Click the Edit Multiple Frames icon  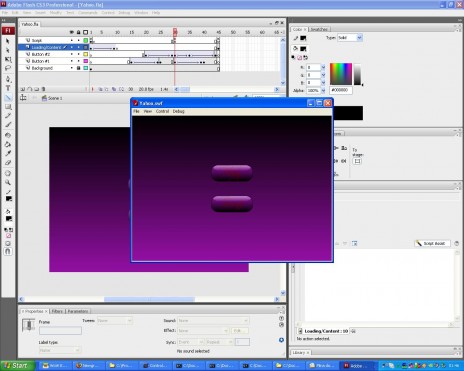pyautogui.click(x=114, y=89)
